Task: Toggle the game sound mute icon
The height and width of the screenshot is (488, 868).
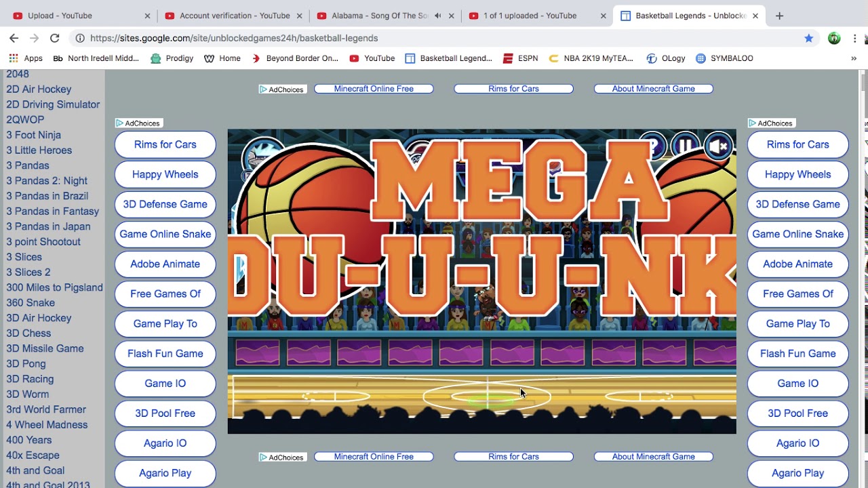Action: click(x=718, y=145)
